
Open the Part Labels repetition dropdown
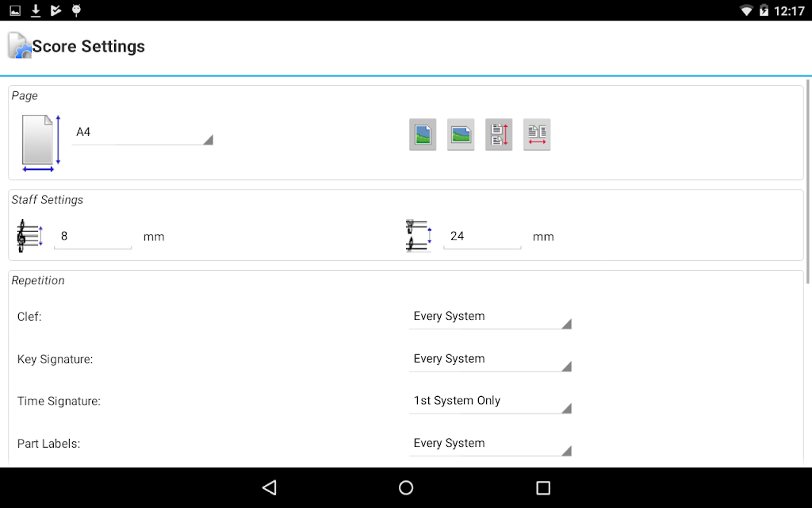point(490,444)
